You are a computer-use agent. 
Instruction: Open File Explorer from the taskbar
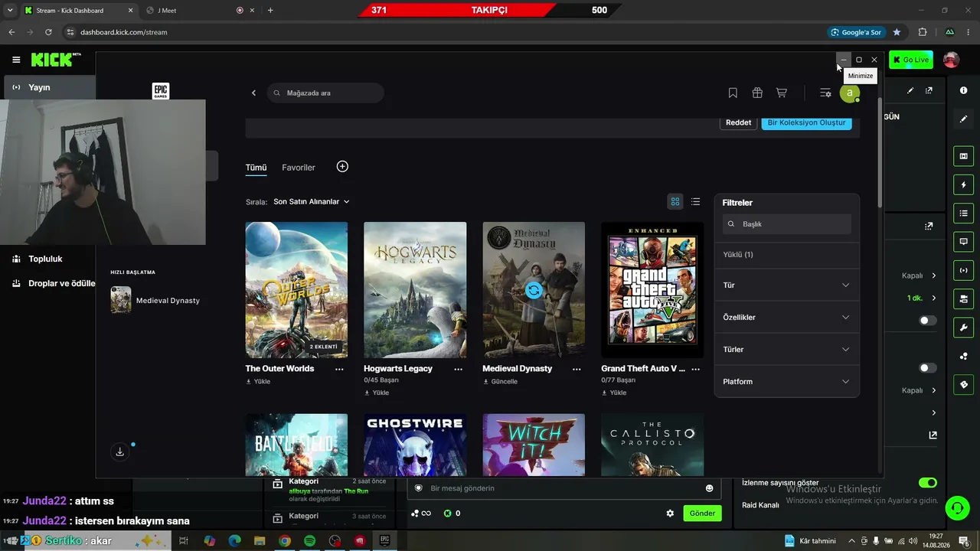click(260, 541)
